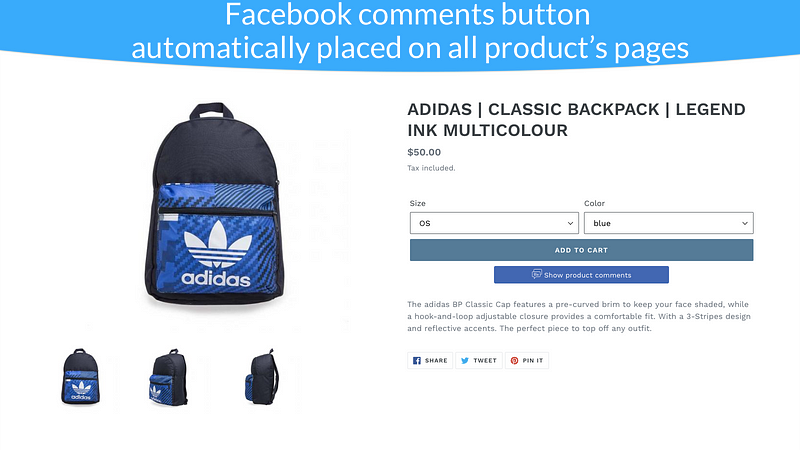Click the comment bubble icon on blue button

coord(537,274)
